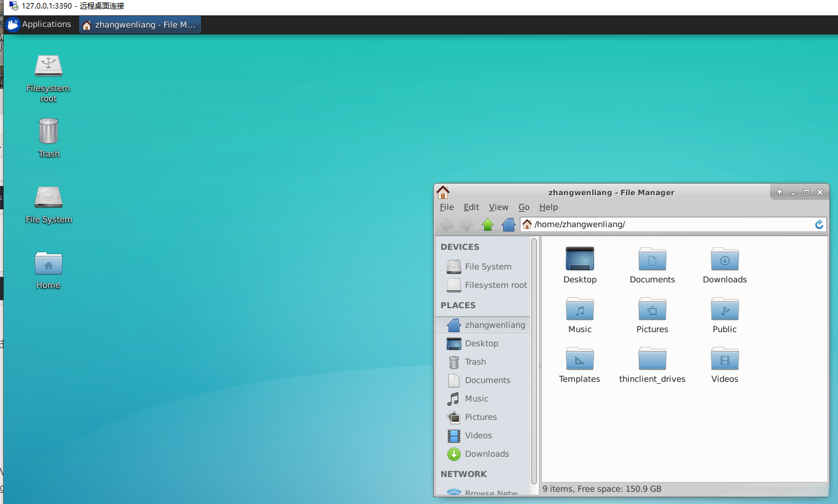The image size is (838, 504).
Task: Select the Public folder in file view
Action: tap(724, 309)
